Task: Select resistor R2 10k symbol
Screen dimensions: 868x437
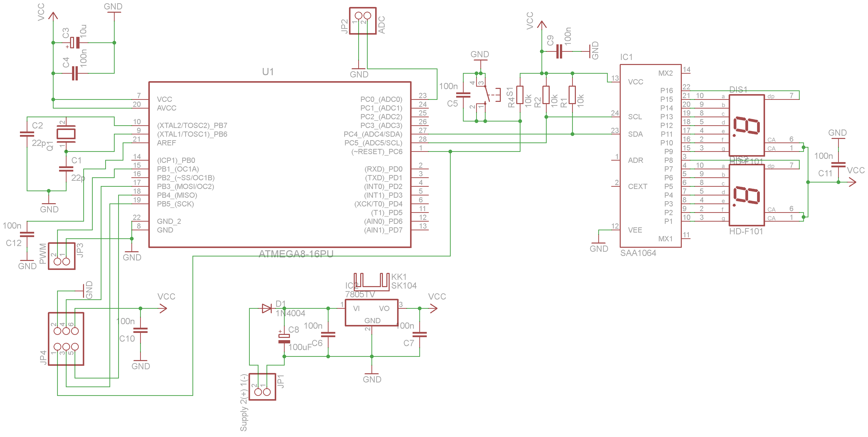Action: click(x=546, y=95)
